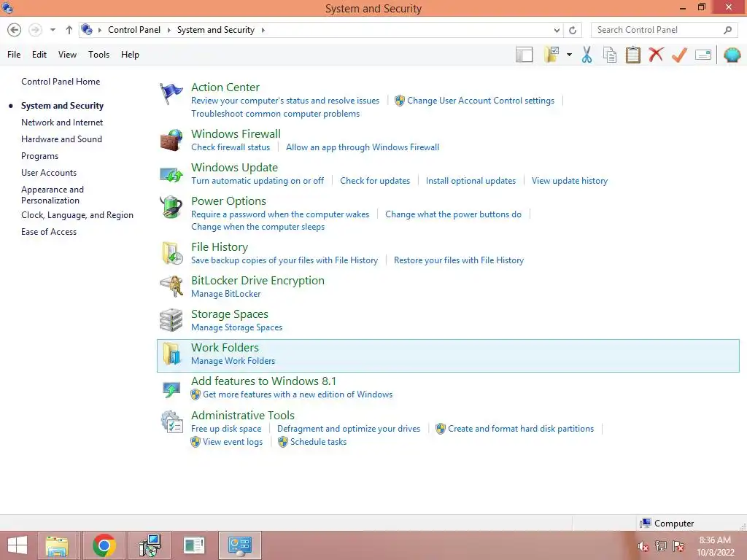Click the rename/properties toolbar icon
The image size is (747, 560).
[703, 55]
